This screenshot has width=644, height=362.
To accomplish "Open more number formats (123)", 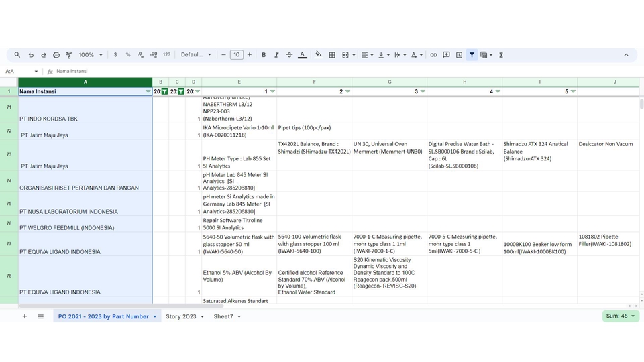I will click(166, 54).
